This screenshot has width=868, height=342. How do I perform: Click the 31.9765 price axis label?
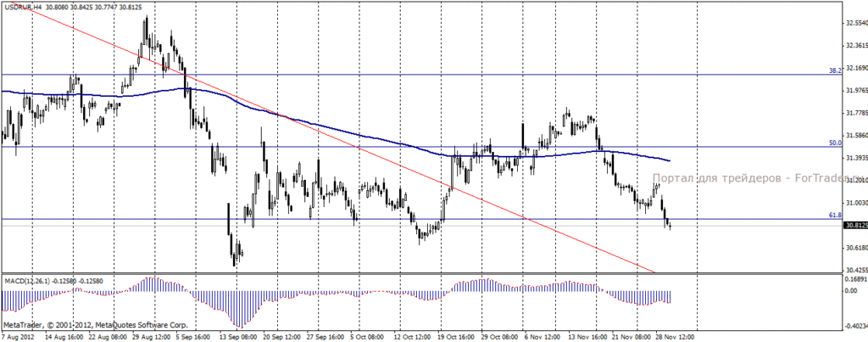click(856, 90)
